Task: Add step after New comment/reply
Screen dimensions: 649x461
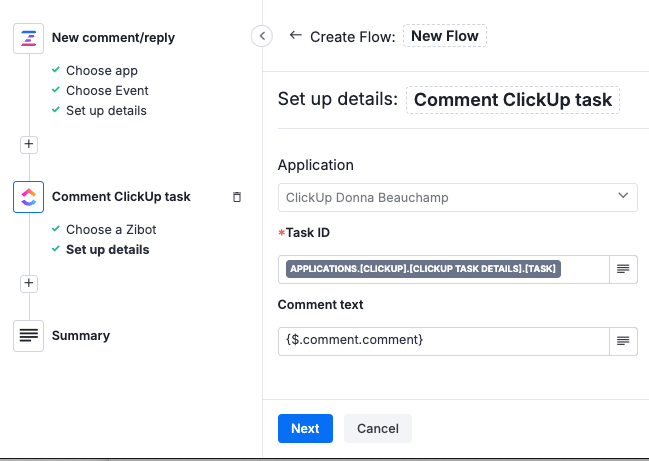Action: tap(29, 144)
